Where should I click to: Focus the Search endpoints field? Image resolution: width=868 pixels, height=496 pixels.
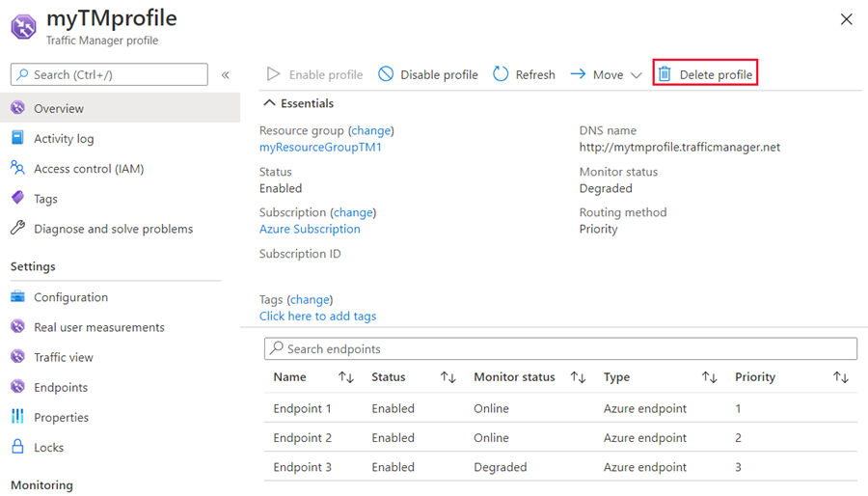560,348
